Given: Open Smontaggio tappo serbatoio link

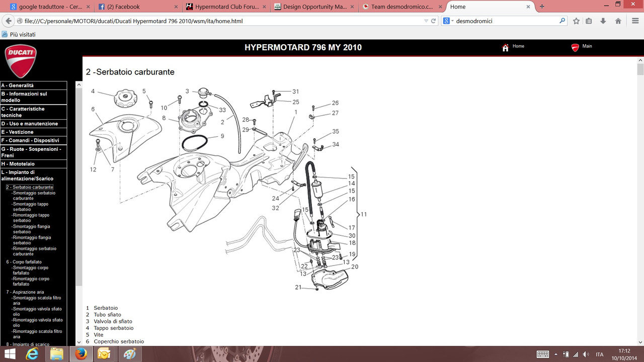Looking at the screenshot, I should tap(30, 207).
